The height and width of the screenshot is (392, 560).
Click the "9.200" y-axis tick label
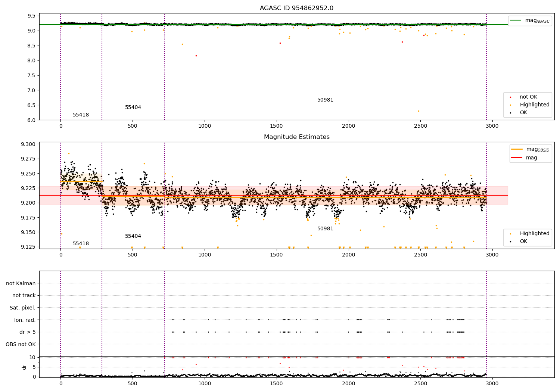[x=28, y=203]
